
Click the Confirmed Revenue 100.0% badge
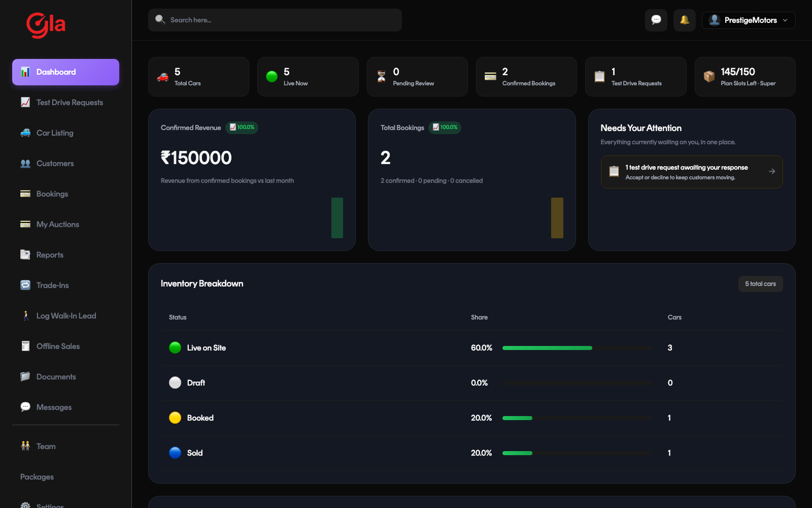point(242,128)
